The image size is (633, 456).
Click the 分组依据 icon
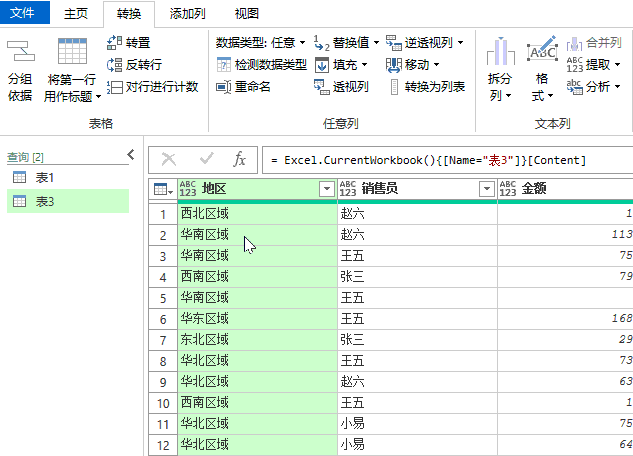[20, 51]
